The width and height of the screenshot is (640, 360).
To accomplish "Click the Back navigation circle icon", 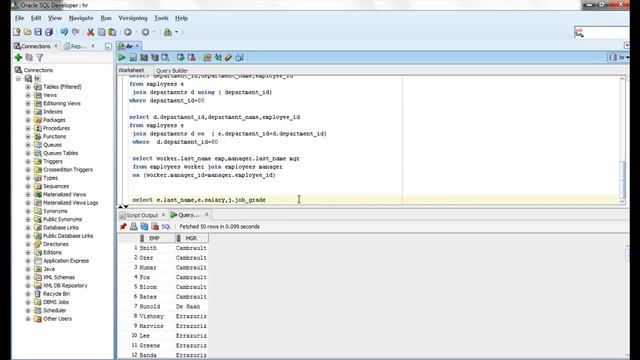I will tap(128, 32).
